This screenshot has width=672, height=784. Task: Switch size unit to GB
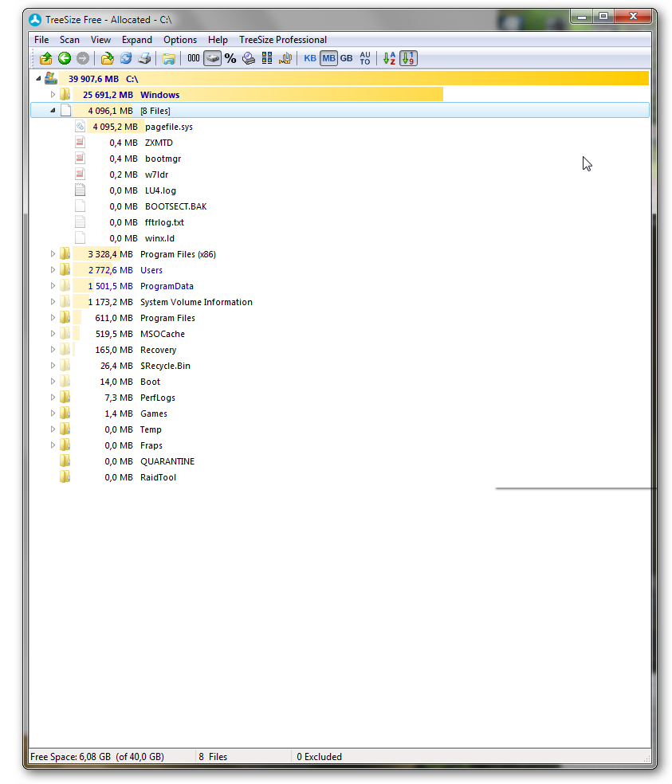(346, 58)
